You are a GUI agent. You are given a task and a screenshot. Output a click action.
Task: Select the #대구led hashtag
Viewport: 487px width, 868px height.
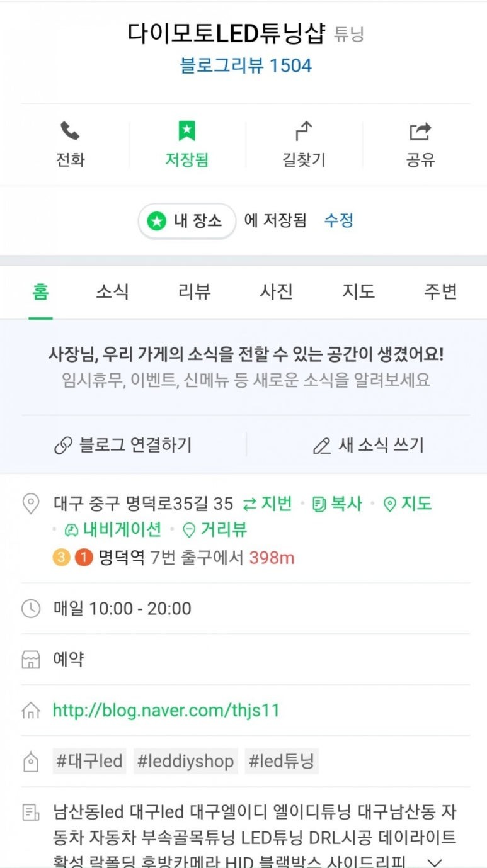point(88,762)
